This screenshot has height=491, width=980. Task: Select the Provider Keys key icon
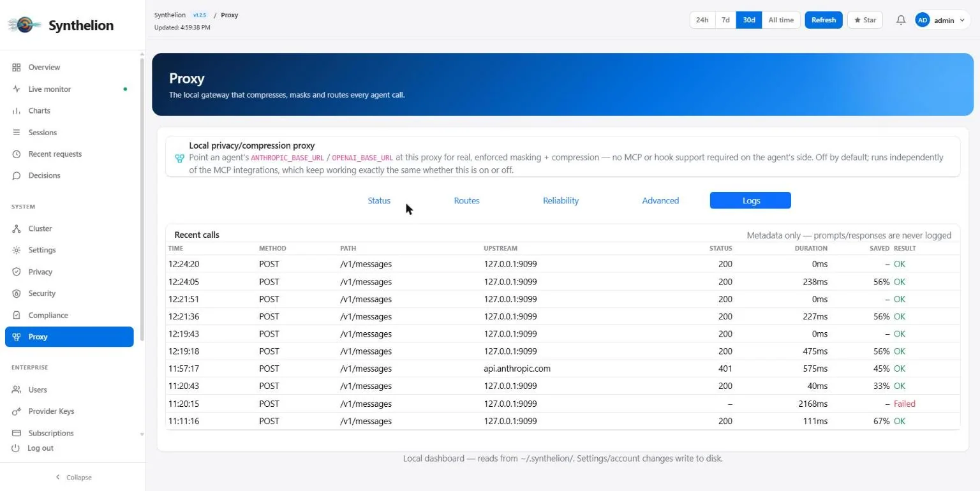(x=17, y=411)
